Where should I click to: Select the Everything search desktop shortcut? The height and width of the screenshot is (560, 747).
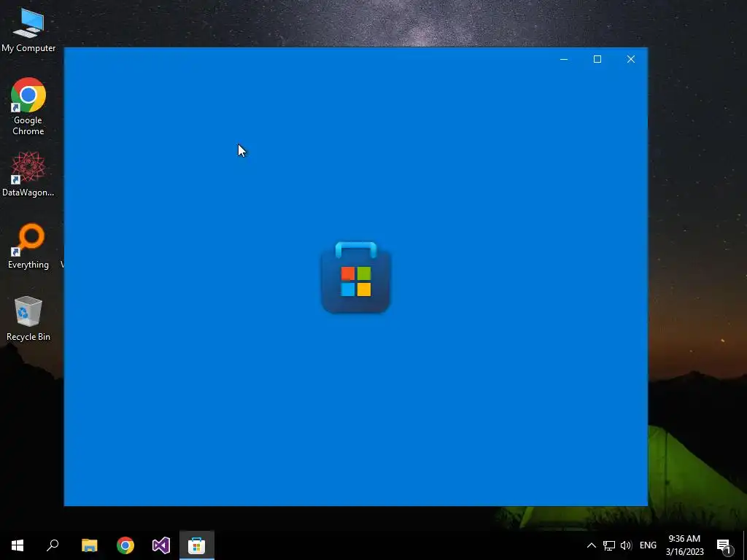pyautogui.click(x=28, y=246)
